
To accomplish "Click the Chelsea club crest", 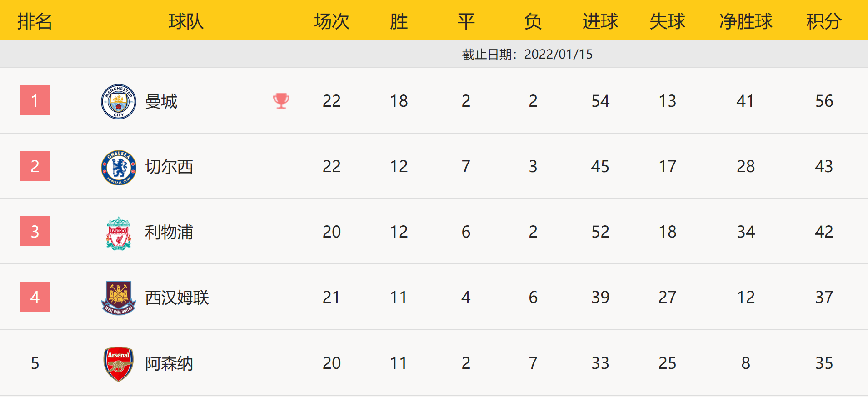I will point(118,167).
